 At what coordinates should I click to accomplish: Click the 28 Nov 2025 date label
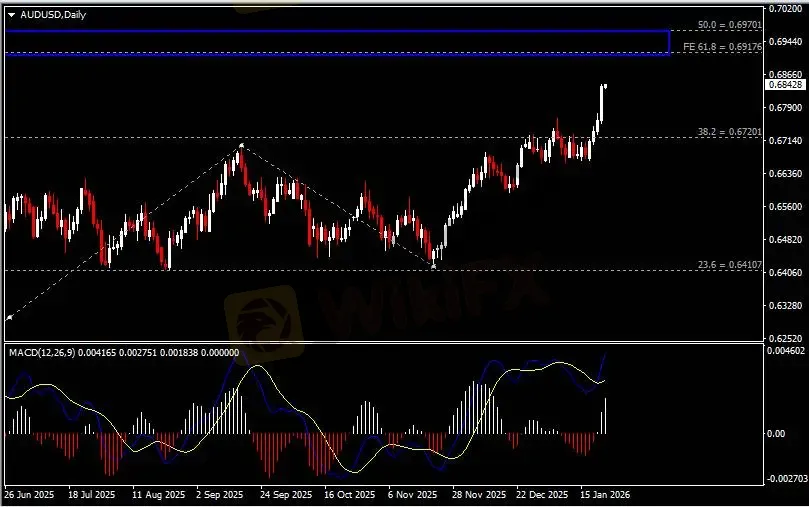(x=476, y=494)
